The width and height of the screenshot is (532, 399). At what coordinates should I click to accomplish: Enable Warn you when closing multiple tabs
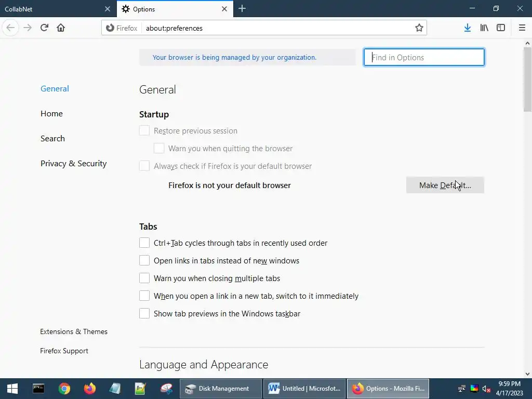point(144,278)
